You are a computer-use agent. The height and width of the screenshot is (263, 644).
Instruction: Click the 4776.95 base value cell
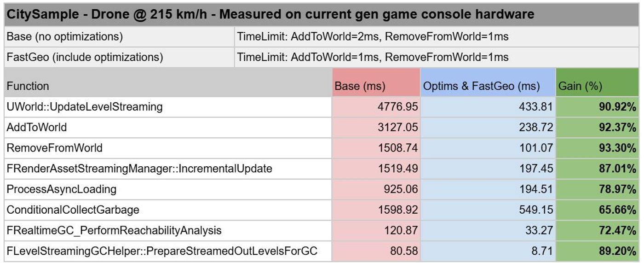pyautogui.click(x=376, y=107)
